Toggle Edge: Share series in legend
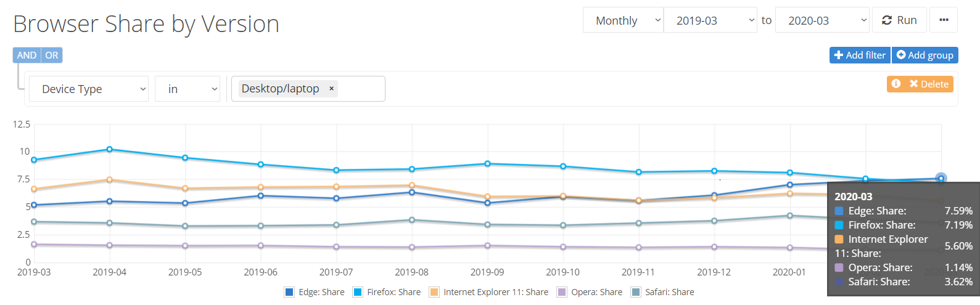The height and width of the screenshot is (305, 980). click(x=315, y=292)
